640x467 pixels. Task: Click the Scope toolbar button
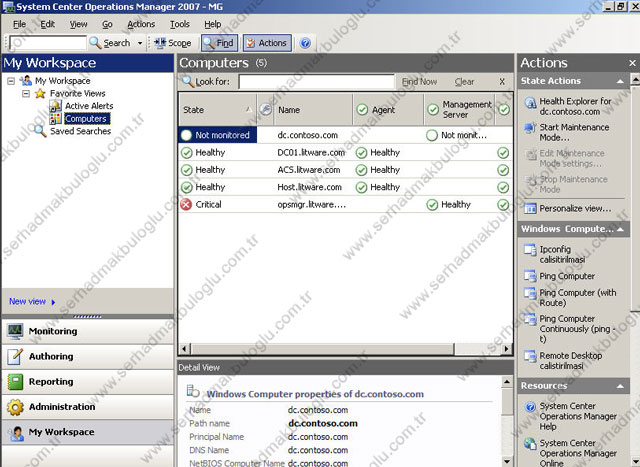[x=173, y=43]
